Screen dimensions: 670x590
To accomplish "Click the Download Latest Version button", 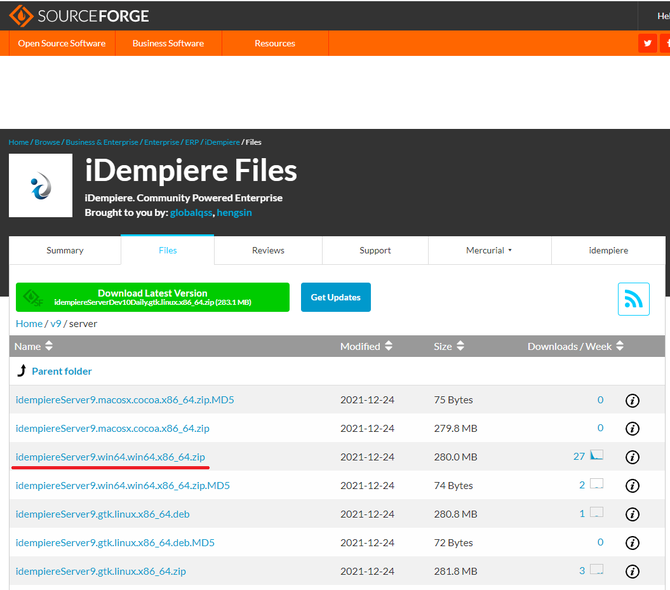I will point(153,297).
